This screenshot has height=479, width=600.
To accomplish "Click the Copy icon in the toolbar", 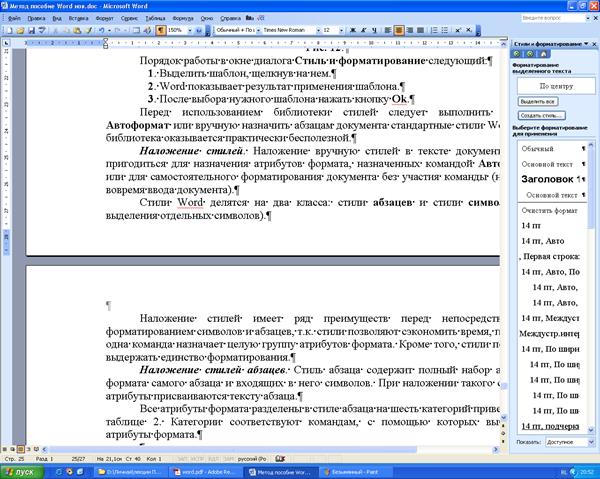I will 67,30.
